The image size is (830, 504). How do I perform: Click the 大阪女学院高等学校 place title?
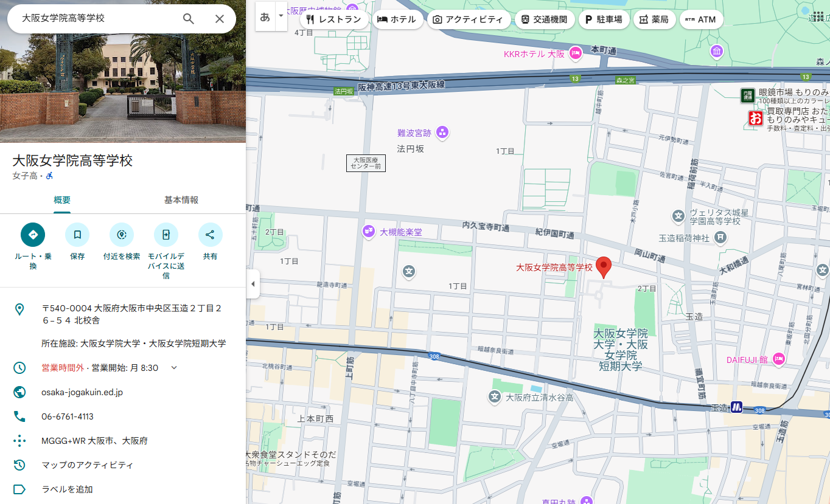(72, 161)
